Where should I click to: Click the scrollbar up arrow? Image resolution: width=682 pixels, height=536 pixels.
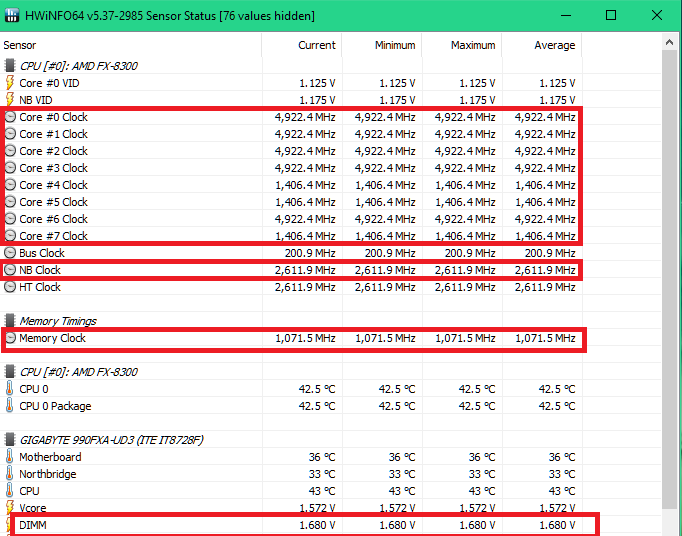[x=669, y=42]
